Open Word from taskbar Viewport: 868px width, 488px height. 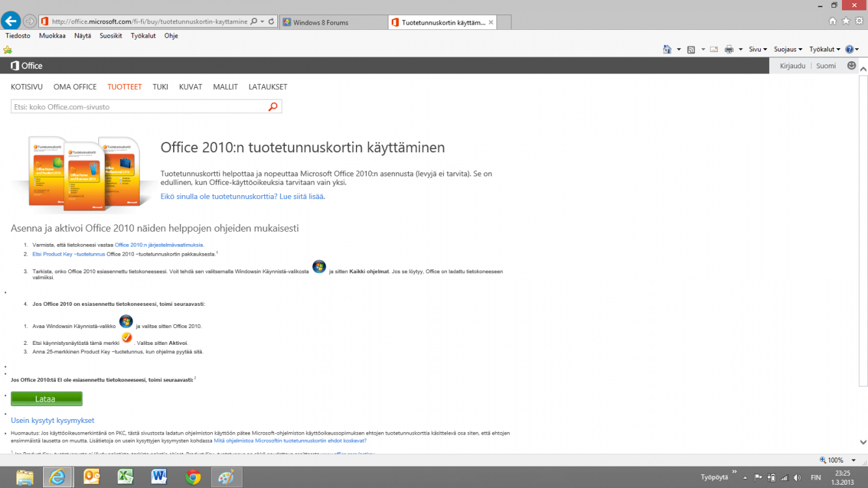click(159, 477)
